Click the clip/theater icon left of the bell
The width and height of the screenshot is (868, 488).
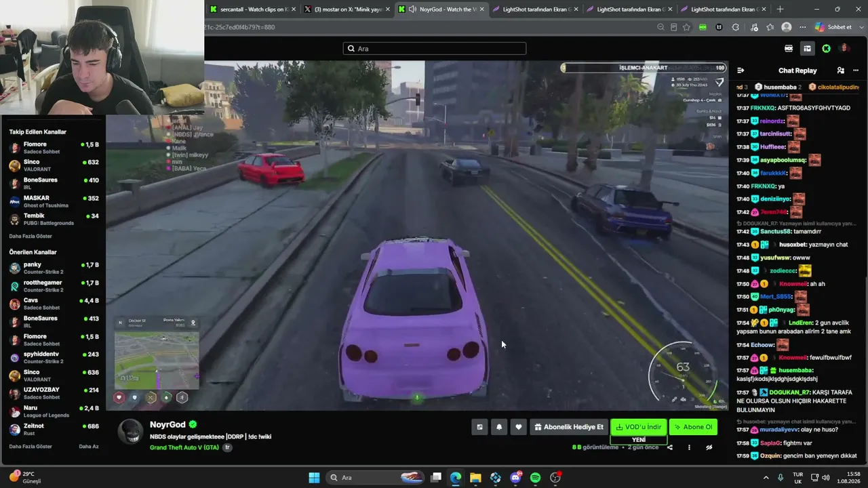[x=479, y=427]
